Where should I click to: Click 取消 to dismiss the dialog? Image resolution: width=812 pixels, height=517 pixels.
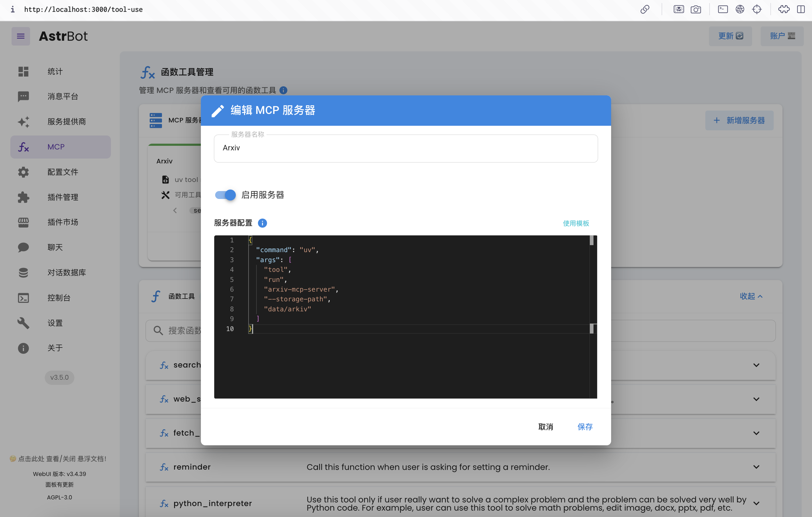point(545,427)
